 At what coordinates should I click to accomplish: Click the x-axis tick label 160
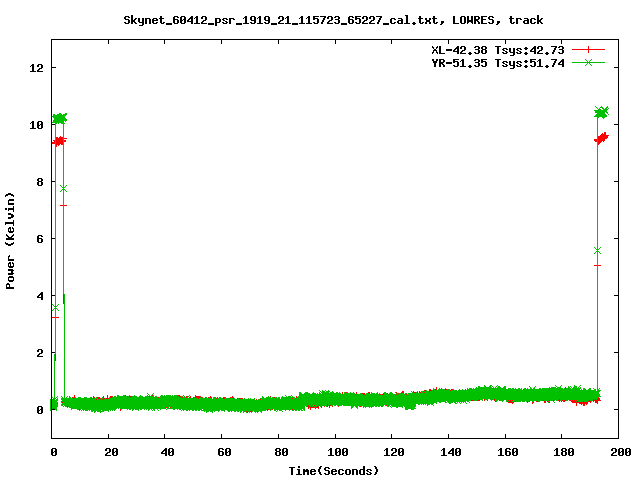pos(507,452)
